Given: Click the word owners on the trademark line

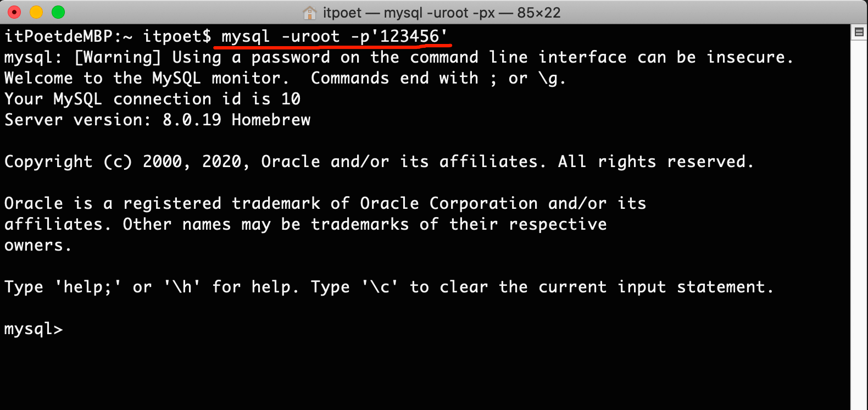Looking at the screenshot, I should [34, 246].
